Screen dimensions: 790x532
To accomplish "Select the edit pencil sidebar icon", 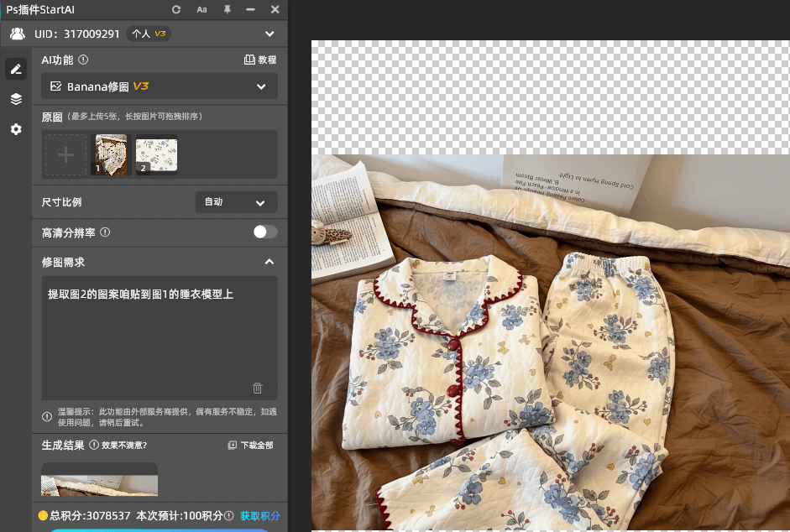I will [x=16, y=69].
